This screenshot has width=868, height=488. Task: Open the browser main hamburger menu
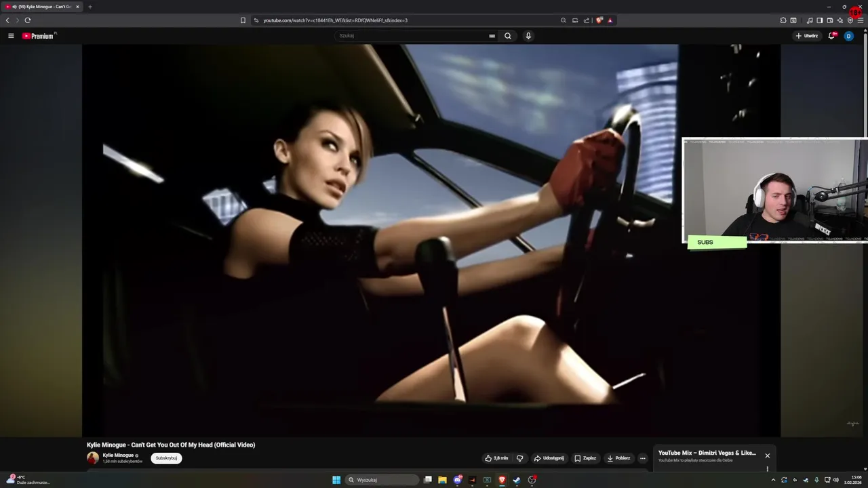tap(861, 20)
